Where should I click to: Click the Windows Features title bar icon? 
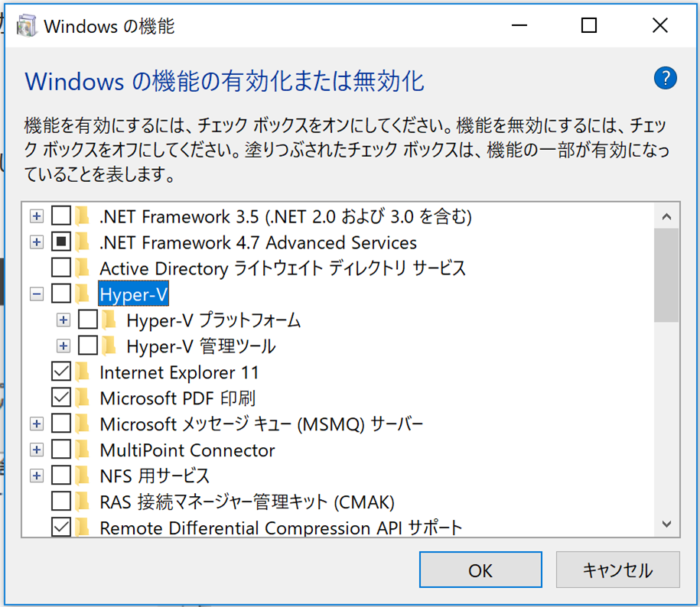click(x=26, y=26)
